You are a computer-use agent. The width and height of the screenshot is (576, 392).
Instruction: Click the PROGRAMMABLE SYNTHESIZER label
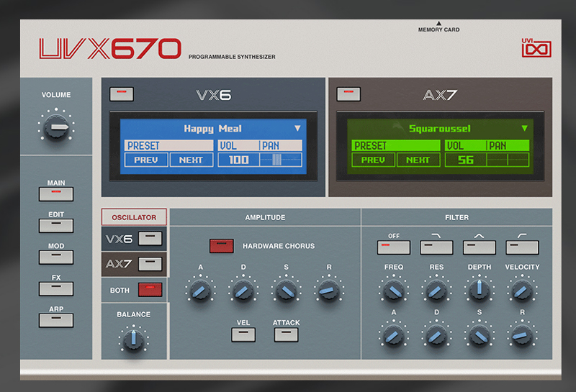(x=232, y=57)
